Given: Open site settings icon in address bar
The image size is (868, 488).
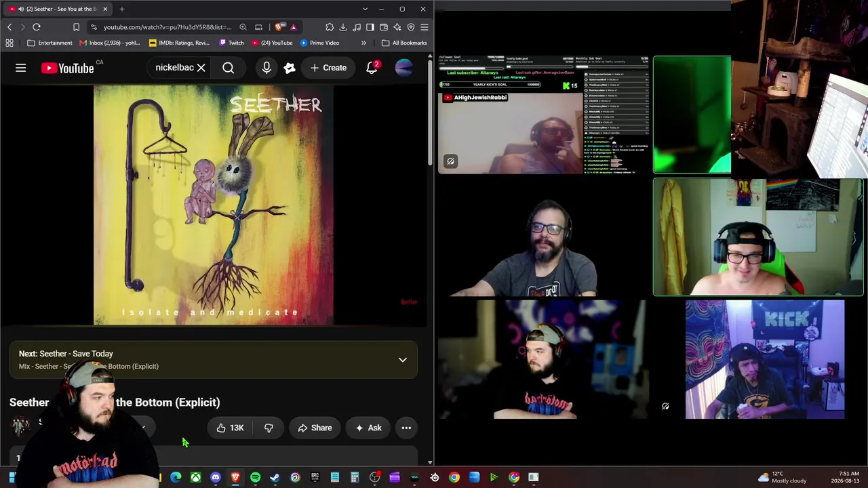Looking at the screenshot, I should point(94,27).
